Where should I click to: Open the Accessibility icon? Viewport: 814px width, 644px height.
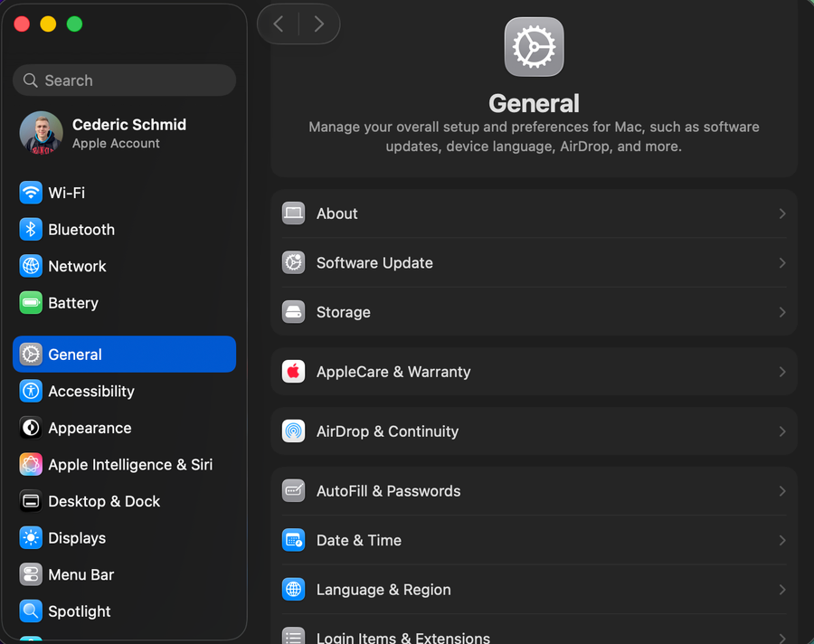31,391
